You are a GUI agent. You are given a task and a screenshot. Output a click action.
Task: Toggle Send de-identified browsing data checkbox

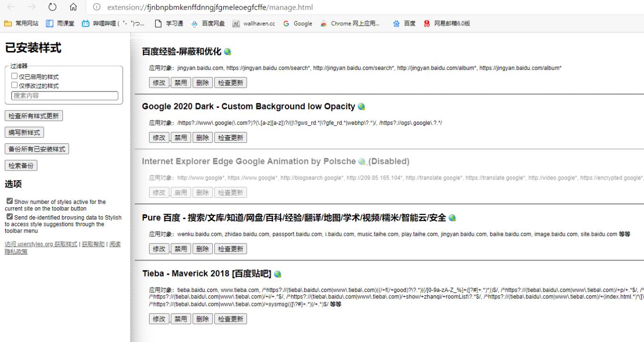[x=10, y=217]
